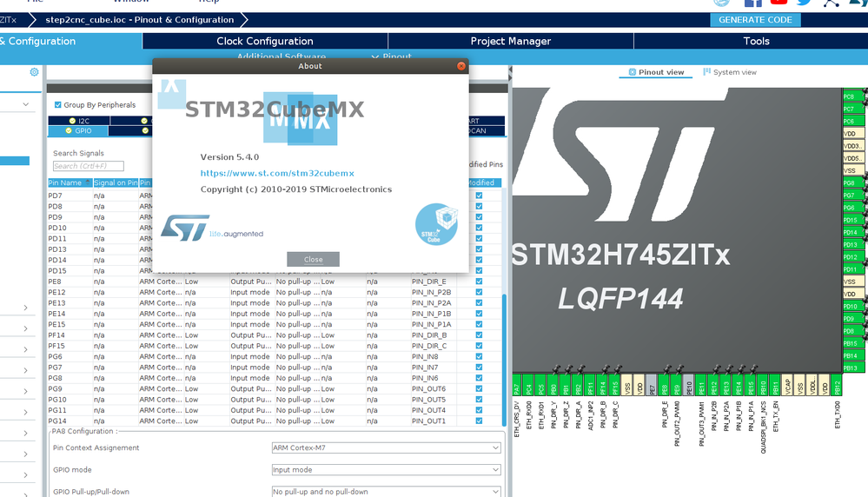Click step2cnc_cube.ioc breadcrumb
Screen dimensions: 868x497
coord(140,19)
